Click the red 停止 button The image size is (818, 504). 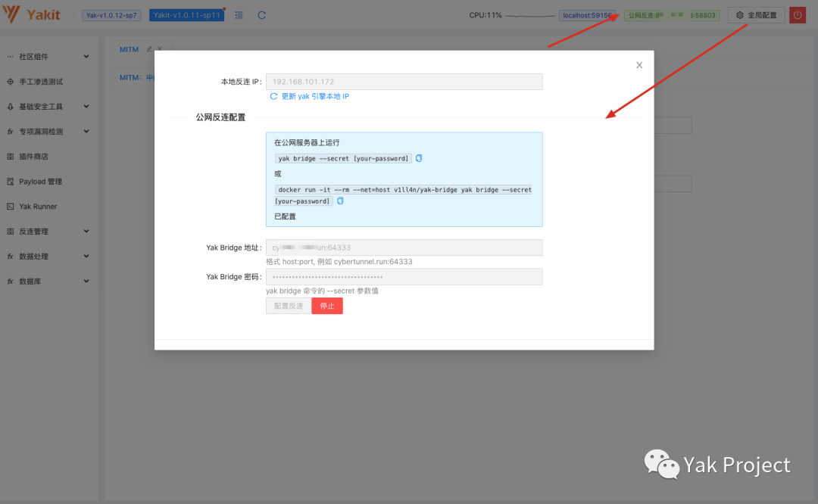click(x=327, y=306)
